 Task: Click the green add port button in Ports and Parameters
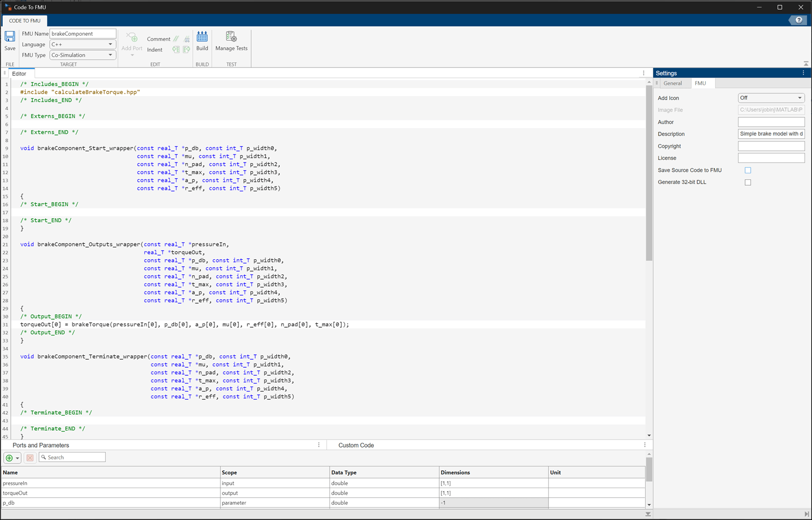click(9, 458)
